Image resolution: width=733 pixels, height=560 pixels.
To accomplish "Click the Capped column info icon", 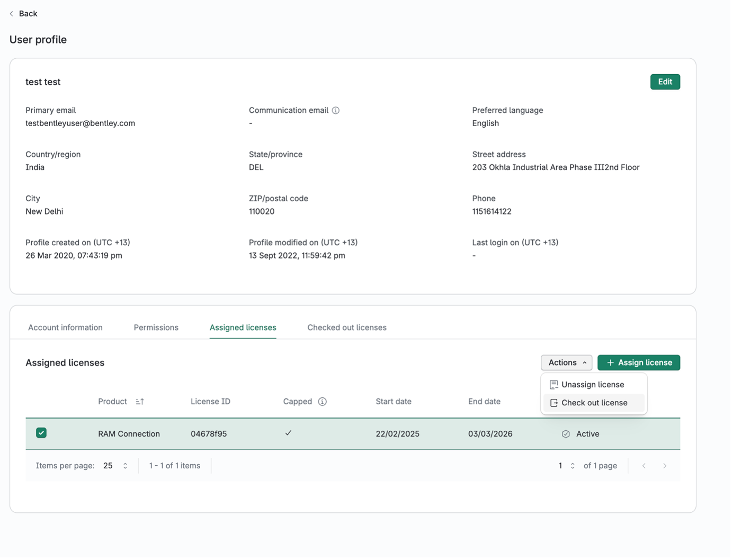I will (x=322, y=402).
